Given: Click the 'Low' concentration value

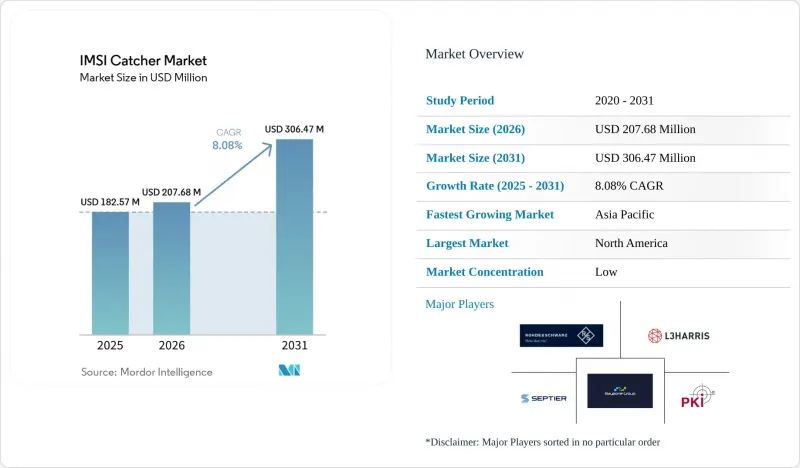Looking at the screenshot, I should coord(606,272).
